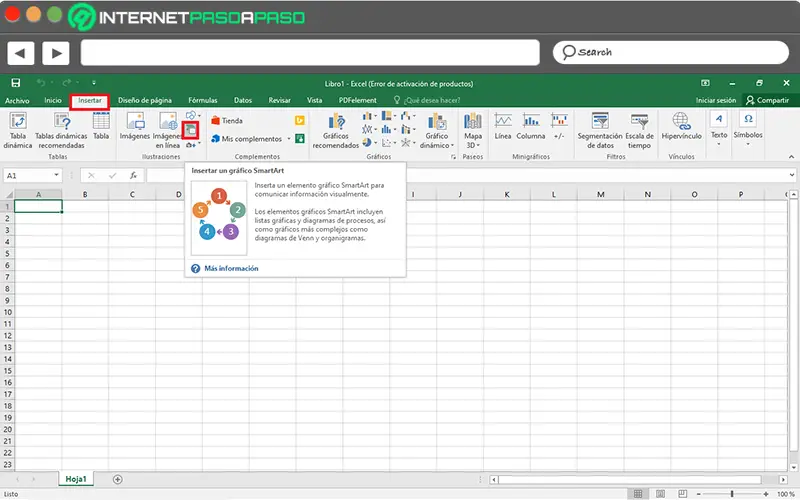800x500 pixels.
Task: Expand Mis complementos dropdown
Action: 289,139
